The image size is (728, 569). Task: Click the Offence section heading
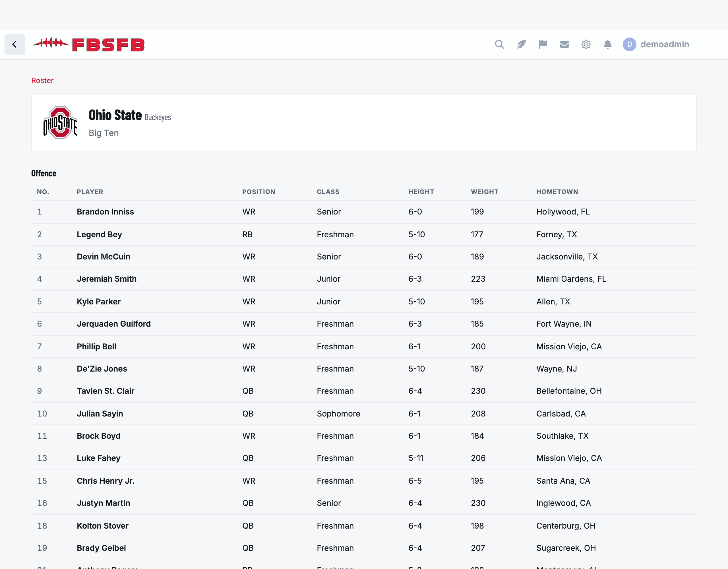click(44, 173)
